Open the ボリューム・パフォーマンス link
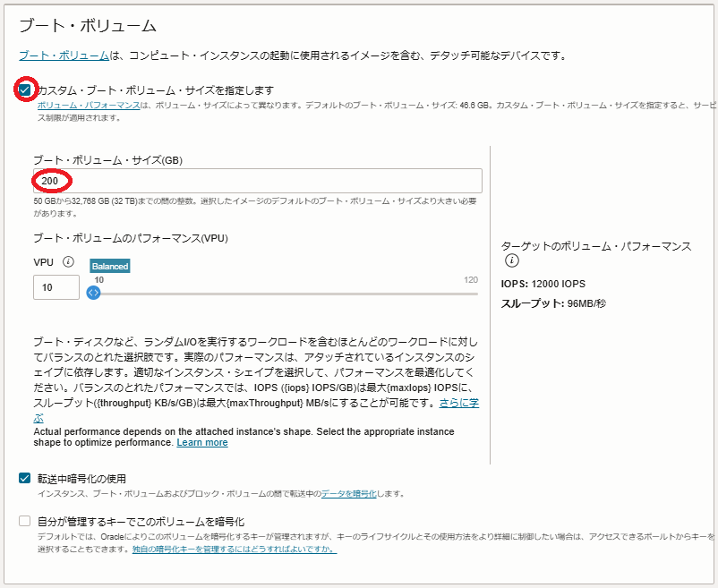 pyautogui.click(x=89, y=105)
